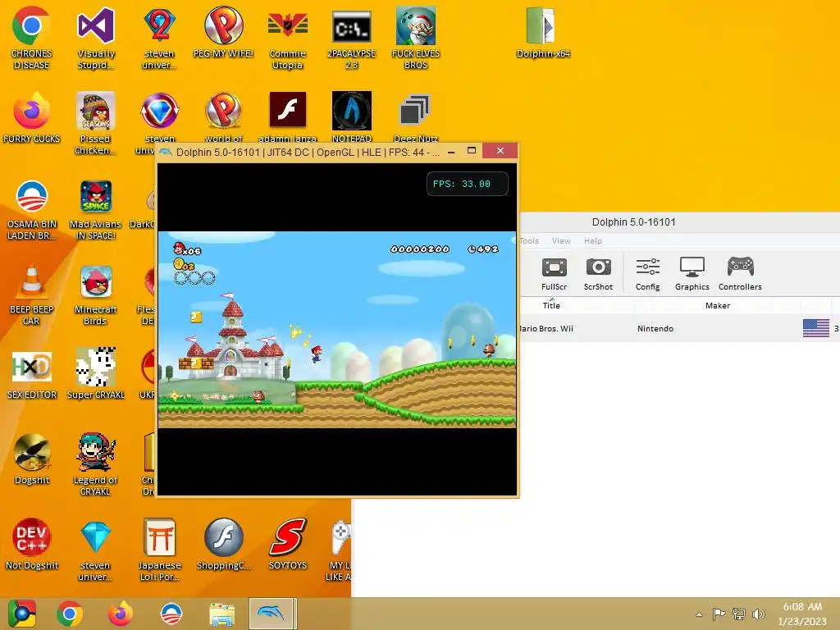
Task: Open the FUCK ELVES BROS desktop icon
Action: point(415,38)
